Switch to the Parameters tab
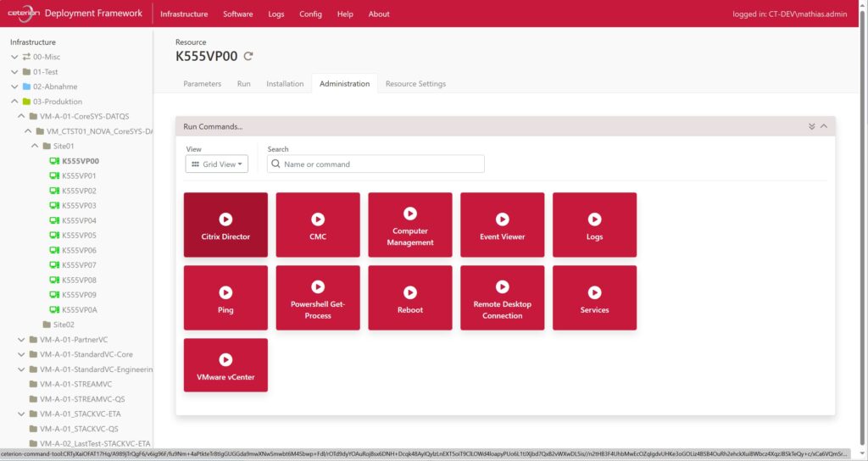868x461 pixels. 202,84
